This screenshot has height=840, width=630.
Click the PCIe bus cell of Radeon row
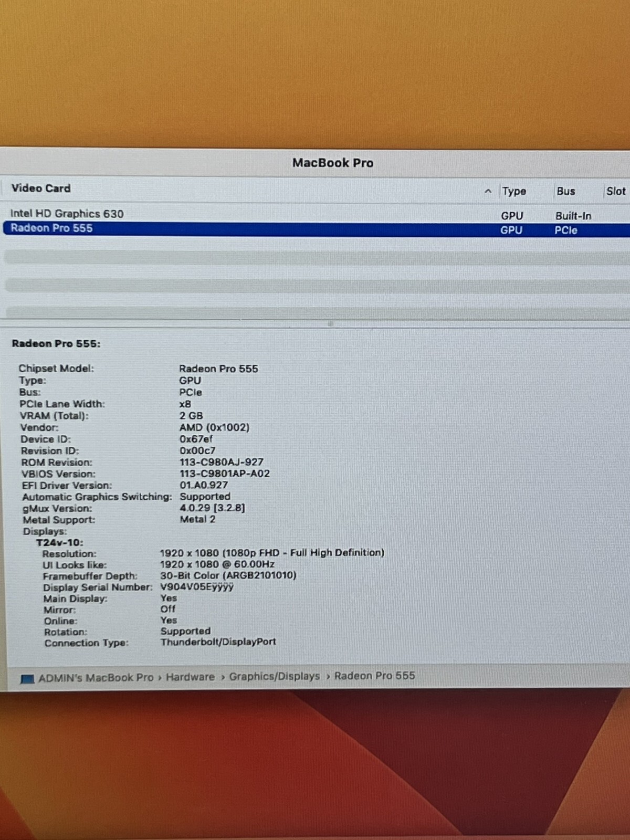pos(566,230)
